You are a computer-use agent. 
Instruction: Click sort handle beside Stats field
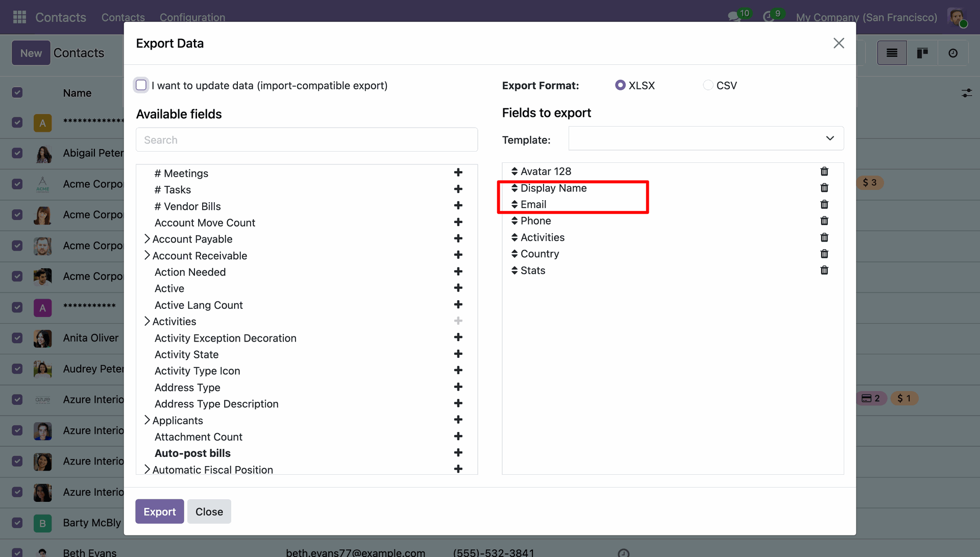514,270
